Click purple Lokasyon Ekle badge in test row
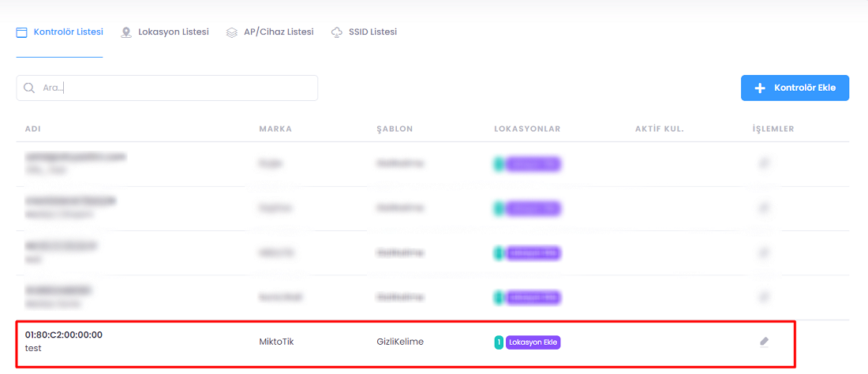This screenshot has width=868, height=374. click(x=533, y=342)
